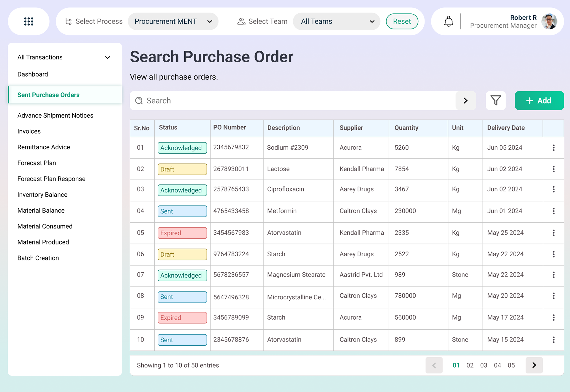
Task: Open the filter funnel icon
Action: [x=495, y=100]
